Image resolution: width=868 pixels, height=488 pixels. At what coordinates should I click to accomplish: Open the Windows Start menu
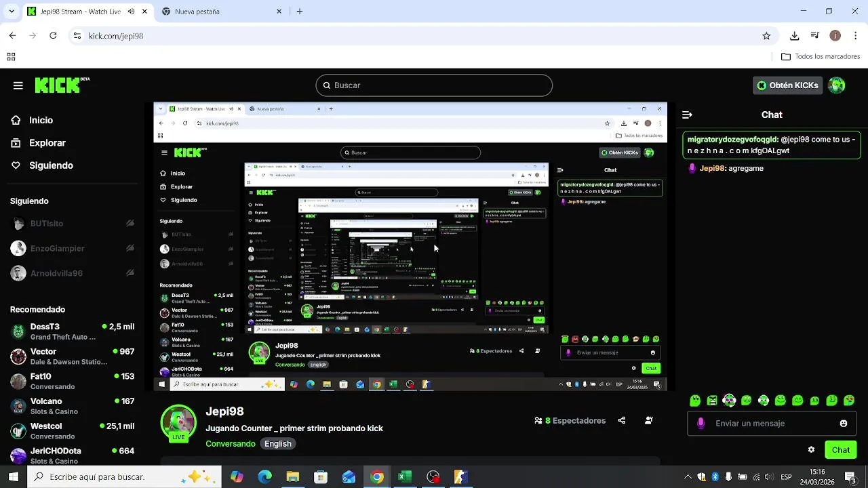click(x=14, y=477)
